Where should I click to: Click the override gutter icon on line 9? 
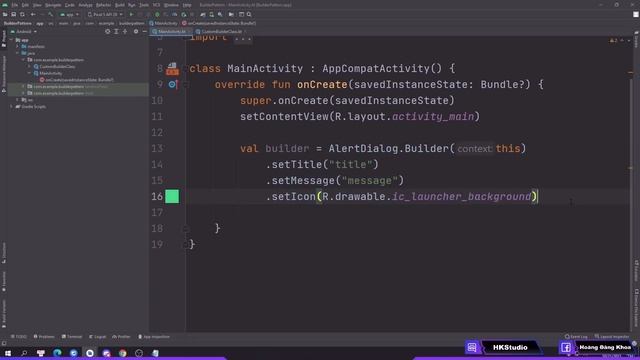click(x=172, y=84)
